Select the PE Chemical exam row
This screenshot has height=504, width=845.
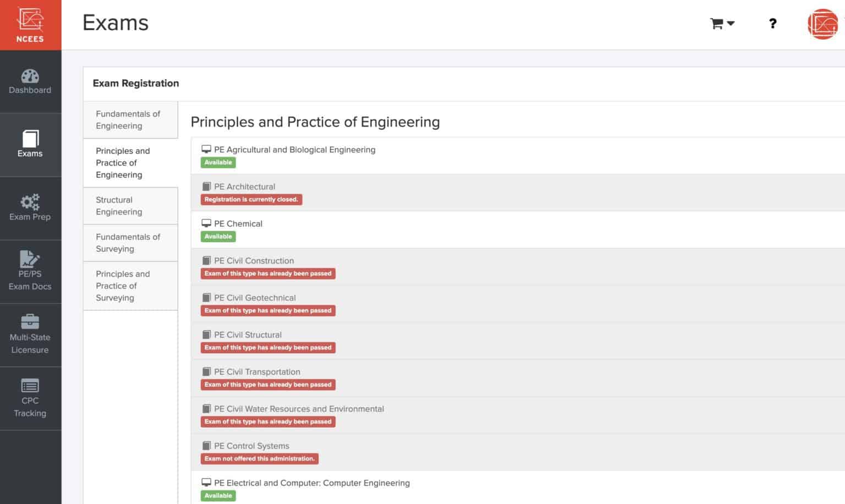click(238, 224)
